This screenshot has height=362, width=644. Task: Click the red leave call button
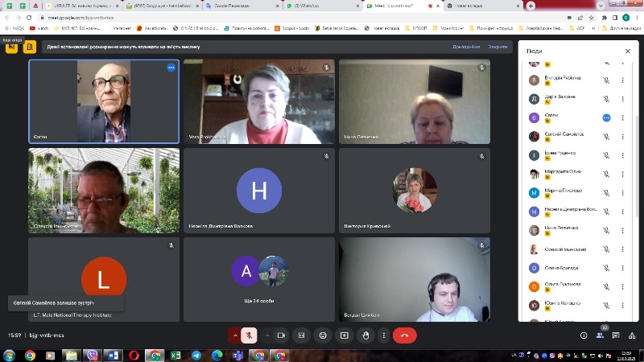tap(405, 335)
